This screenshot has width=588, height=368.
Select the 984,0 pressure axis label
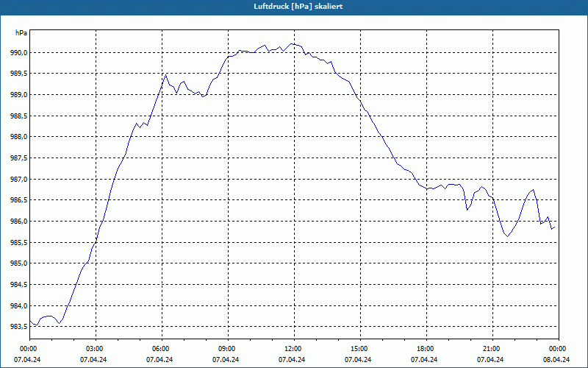(19, 305)
